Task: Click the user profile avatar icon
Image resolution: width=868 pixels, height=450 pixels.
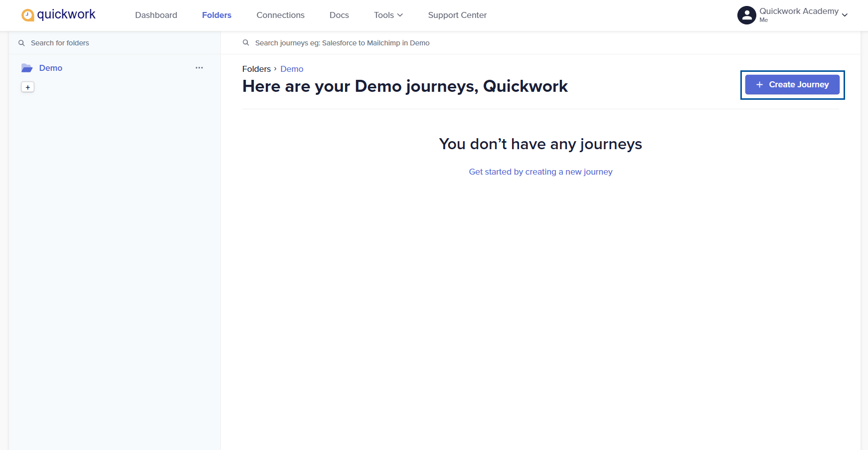Action: [746, 15]
